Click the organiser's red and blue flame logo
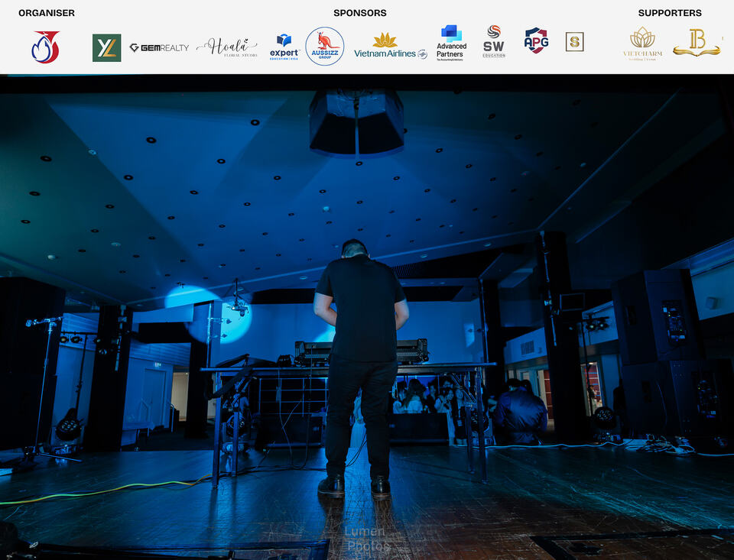This screenshot has height=560, width=734. tap(45, 47)
